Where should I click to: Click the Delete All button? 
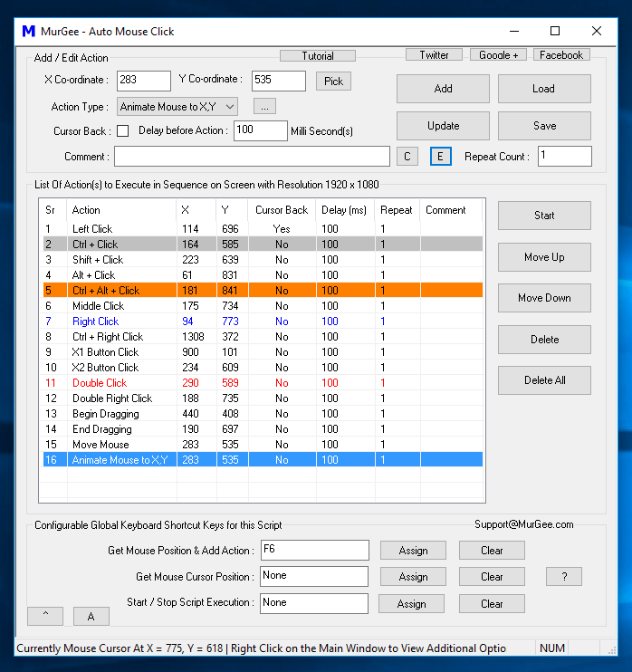pyautogui.click(x=544, y=380)
